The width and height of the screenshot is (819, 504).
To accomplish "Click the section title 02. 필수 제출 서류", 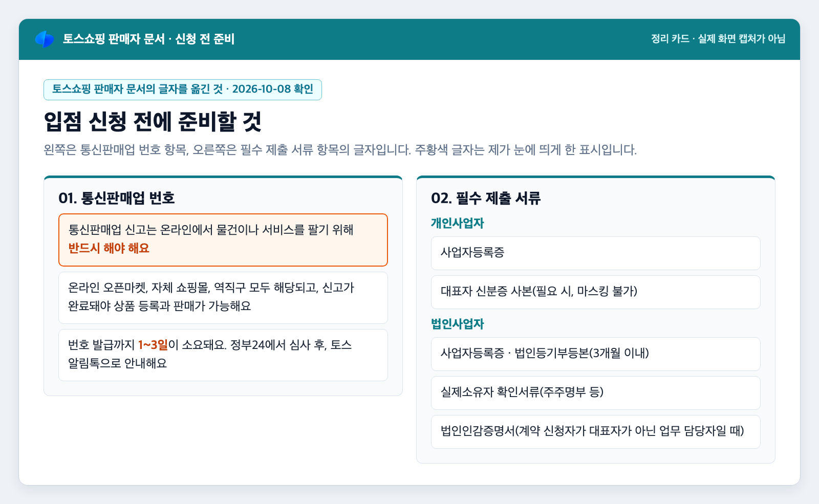I will 486,198.
